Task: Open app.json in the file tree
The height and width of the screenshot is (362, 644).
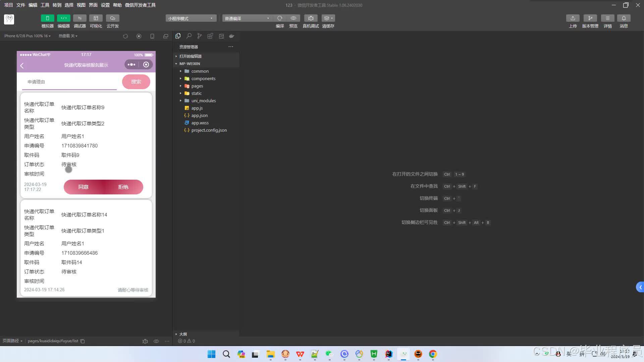Action: click(x=200, y=116)
